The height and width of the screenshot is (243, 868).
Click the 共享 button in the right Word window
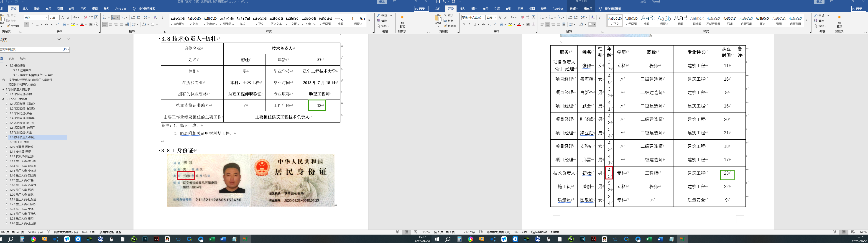click(x=859, y=8)
